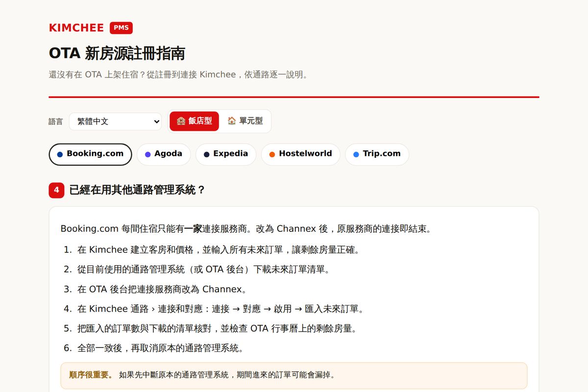Click the blue dot on Booking.com tab
The width and height of the screenshot is (588, 392).
tap(60, 154)
